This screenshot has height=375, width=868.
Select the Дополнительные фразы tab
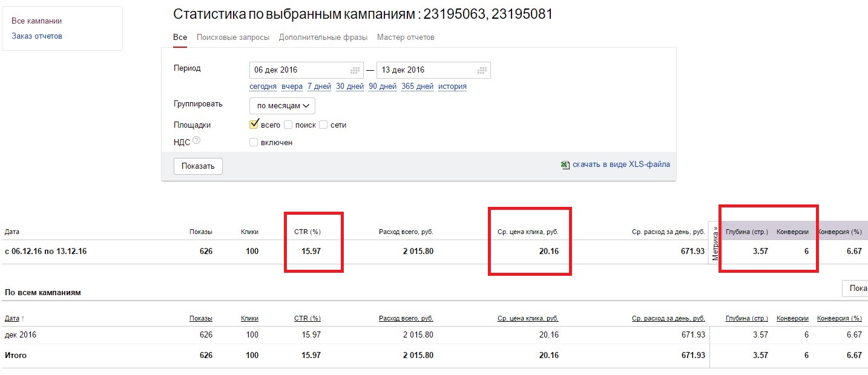pyautogui.click(x=323, y=37)
